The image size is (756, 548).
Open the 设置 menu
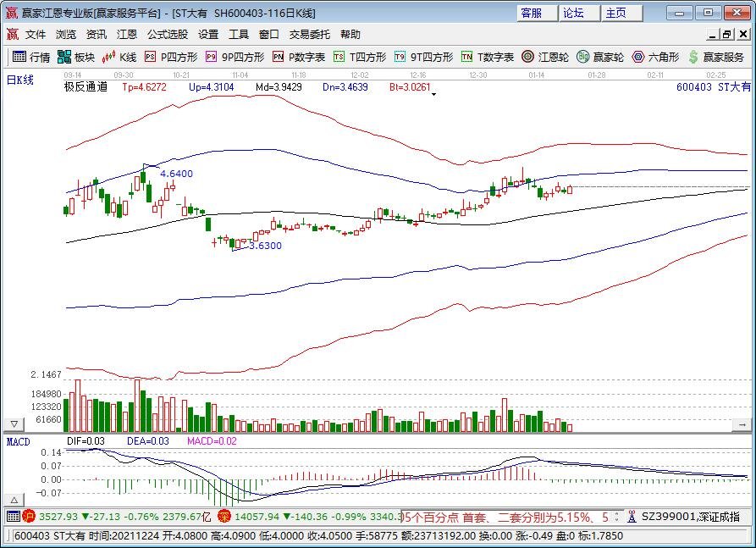coord(208,34)
